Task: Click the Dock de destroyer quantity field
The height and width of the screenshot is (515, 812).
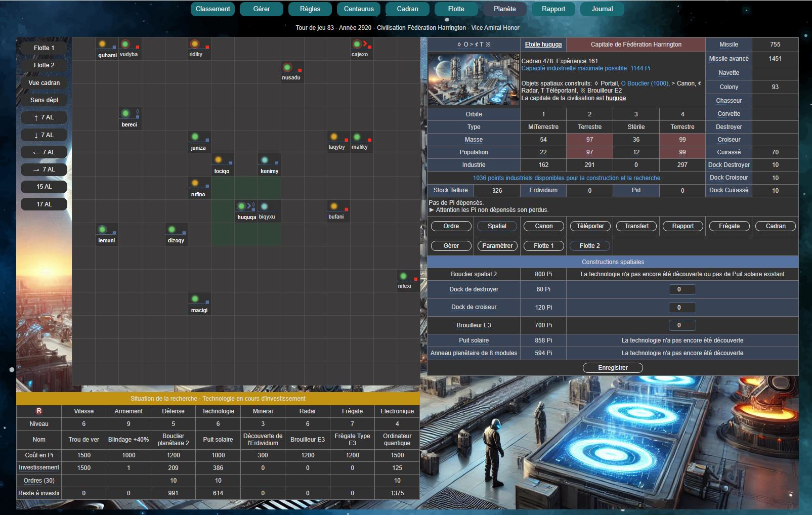Action: 682,289
